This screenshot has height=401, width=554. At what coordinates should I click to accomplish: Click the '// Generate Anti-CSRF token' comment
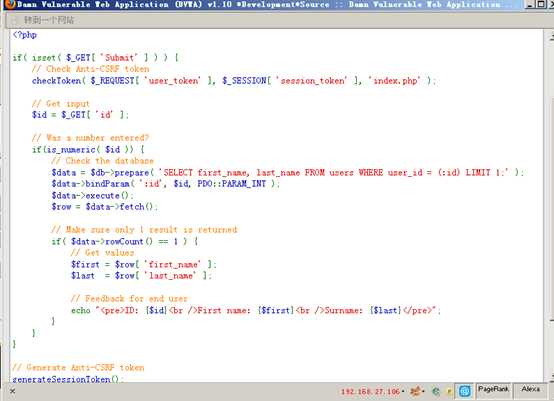coord(78,367)
